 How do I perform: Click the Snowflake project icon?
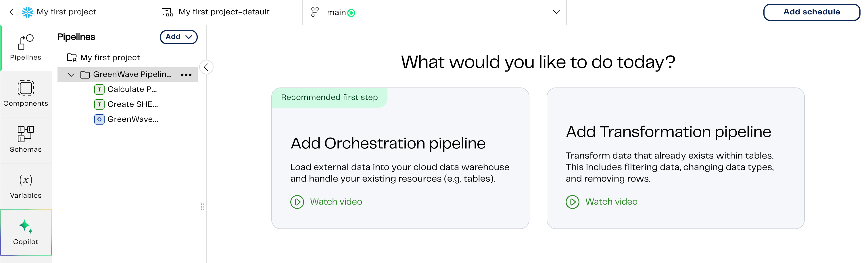pos(27,12)
